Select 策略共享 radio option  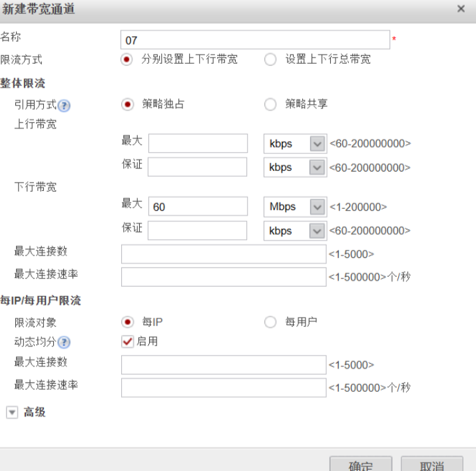click(270, 104)
